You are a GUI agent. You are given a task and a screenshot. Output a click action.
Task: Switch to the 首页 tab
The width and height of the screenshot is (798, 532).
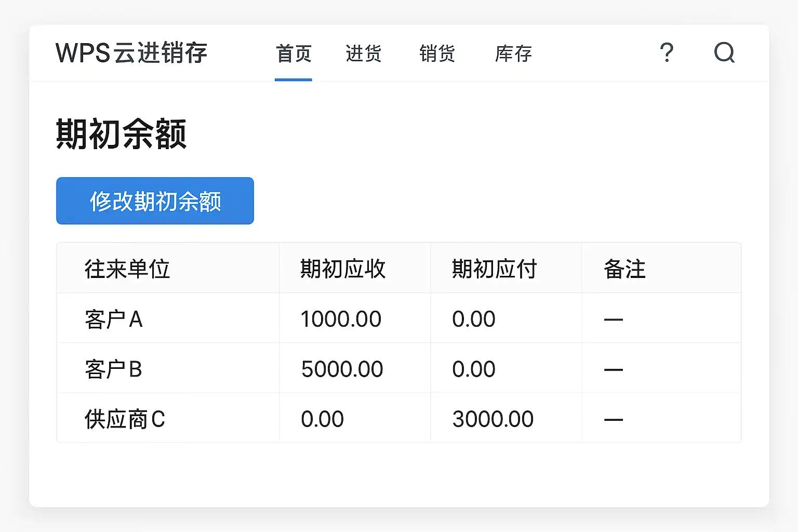pos(294,54)
